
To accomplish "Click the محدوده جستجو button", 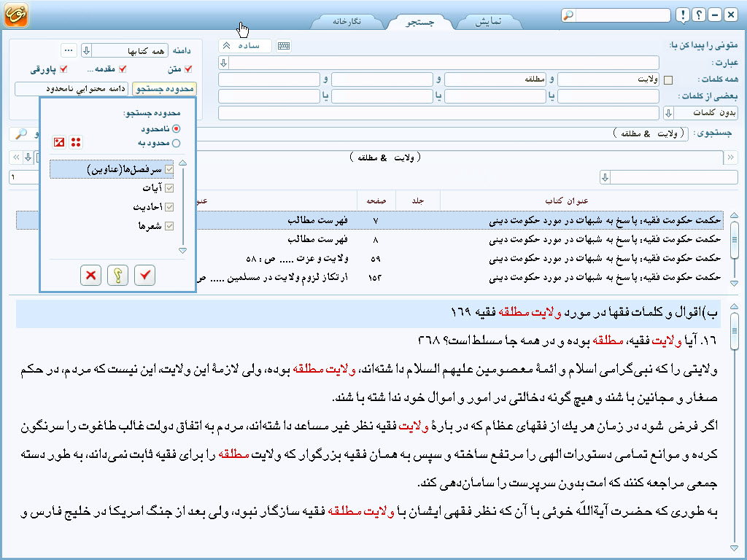I will pyautogui.click(x=164, y=89).
